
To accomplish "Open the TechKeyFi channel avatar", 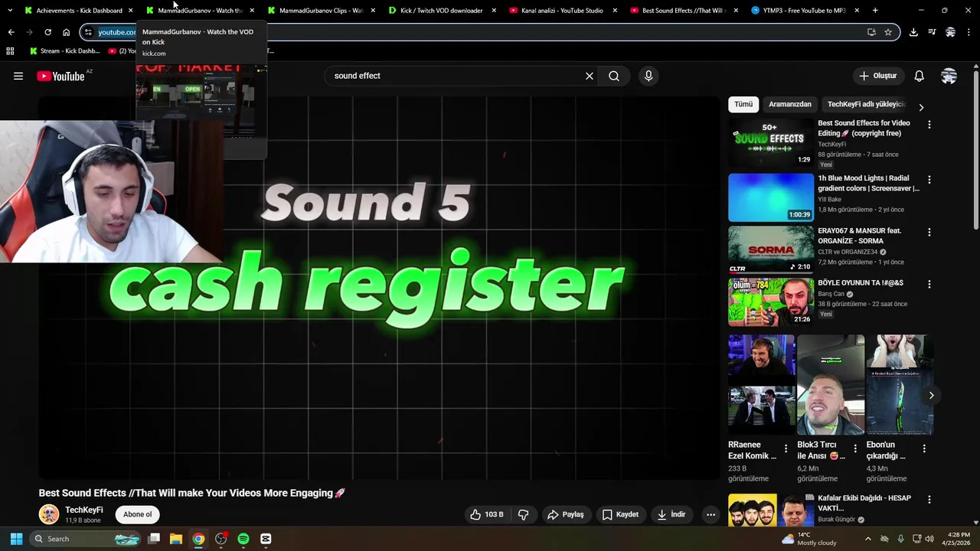I will [49, 514].
